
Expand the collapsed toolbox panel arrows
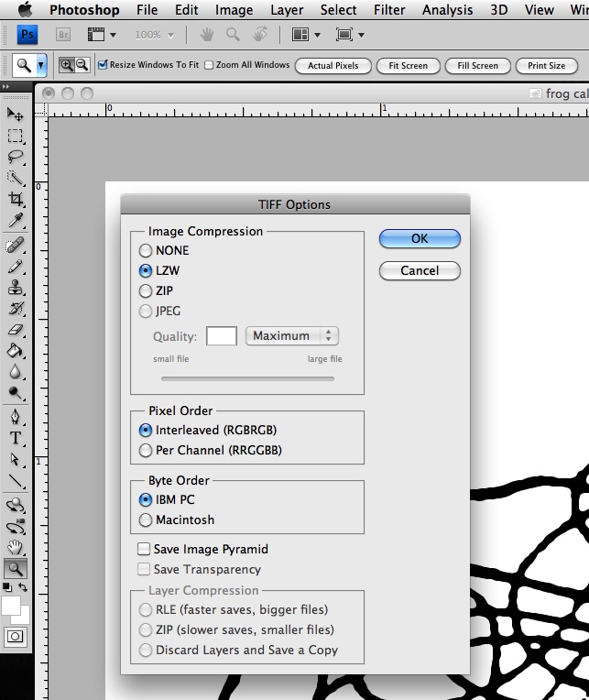[x=5, y=87]
